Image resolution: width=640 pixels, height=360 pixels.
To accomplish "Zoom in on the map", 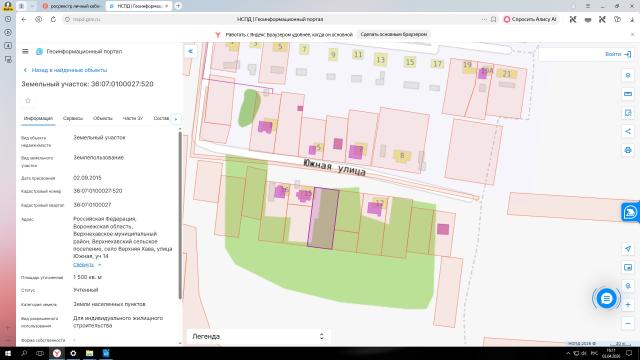I will pos(628,304).
